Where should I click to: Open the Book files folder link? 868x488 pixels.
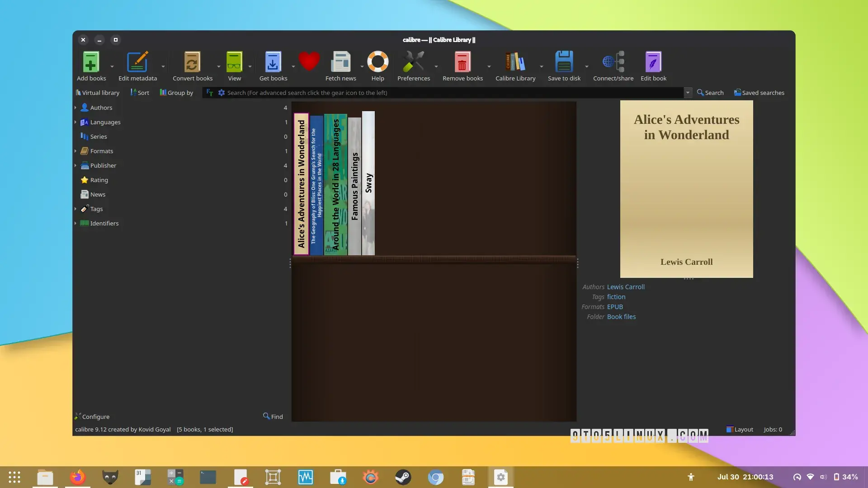(621, 317)
